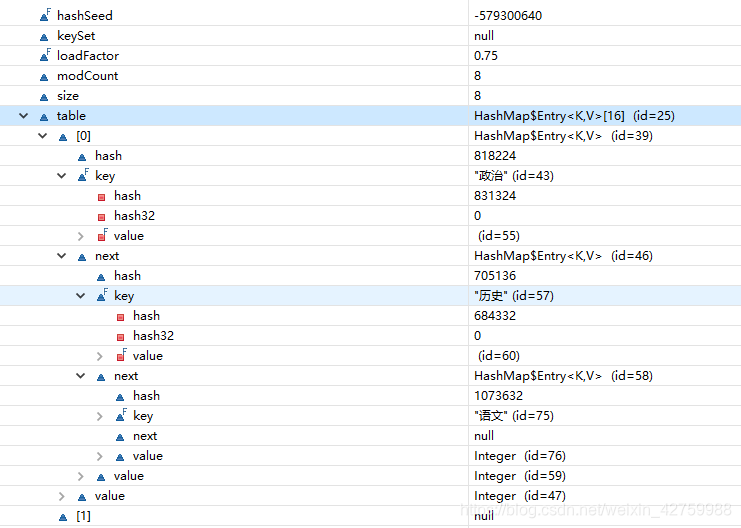
Task: Click the icon of key "历史"
Action: [x=102, y=296]
